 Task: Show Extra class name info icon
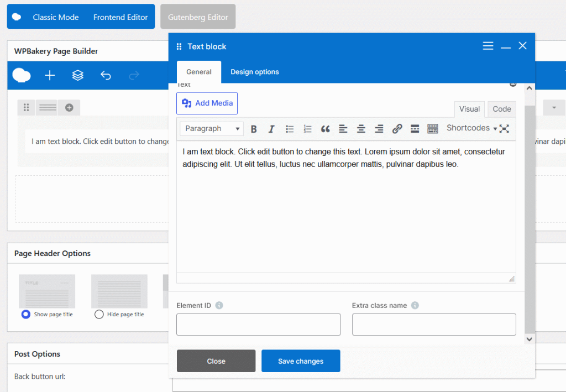point(415,305)
